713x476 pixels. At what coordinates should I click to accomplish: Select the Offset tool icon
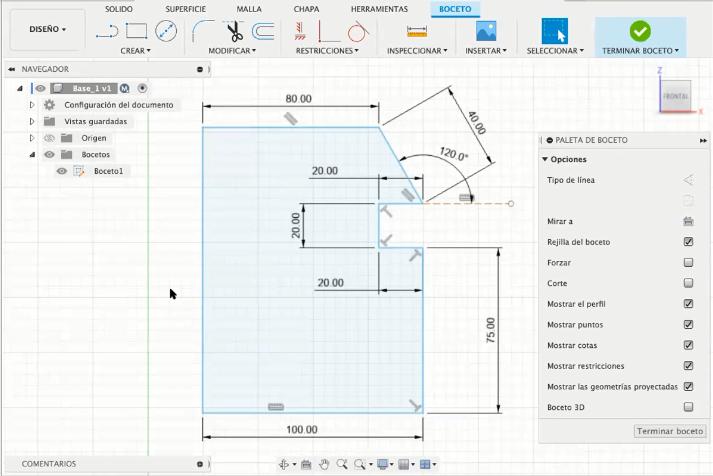[263, 32]
